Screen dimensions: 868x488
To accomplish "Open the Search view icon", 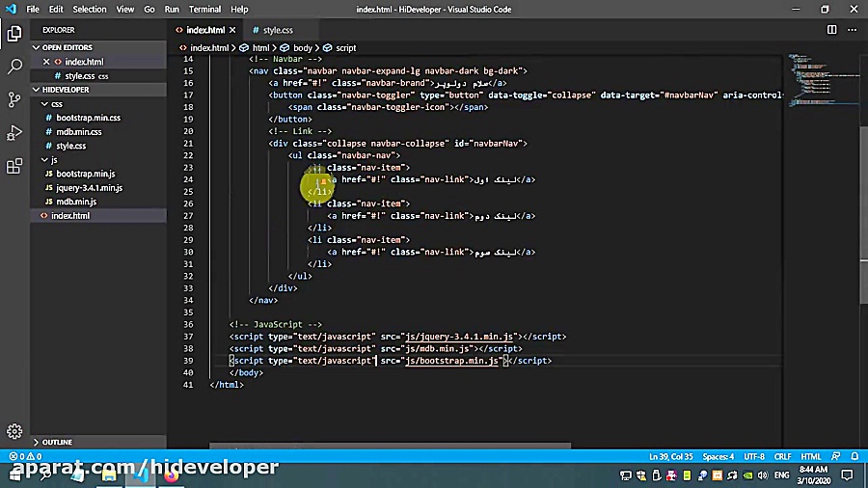I will pyautogui.click(x=14, y=67).
